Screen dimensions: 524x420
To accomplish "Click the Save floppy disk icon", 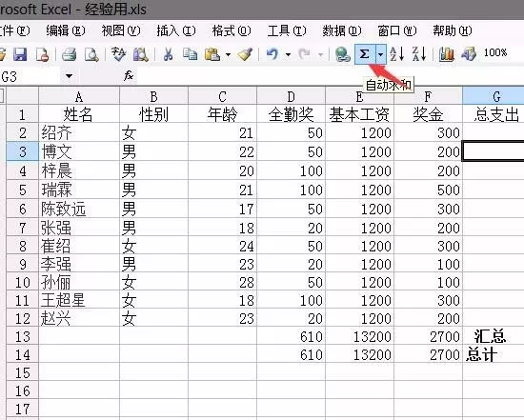I will (x=20, y=54).
